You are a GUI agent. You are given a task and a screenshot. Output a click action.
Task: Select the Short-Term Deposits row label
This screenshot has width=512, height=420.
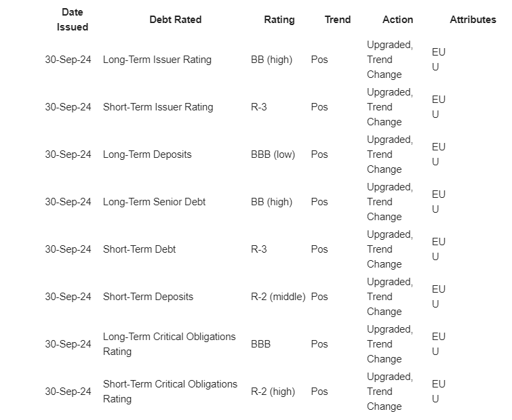click(x=148, y=297)
